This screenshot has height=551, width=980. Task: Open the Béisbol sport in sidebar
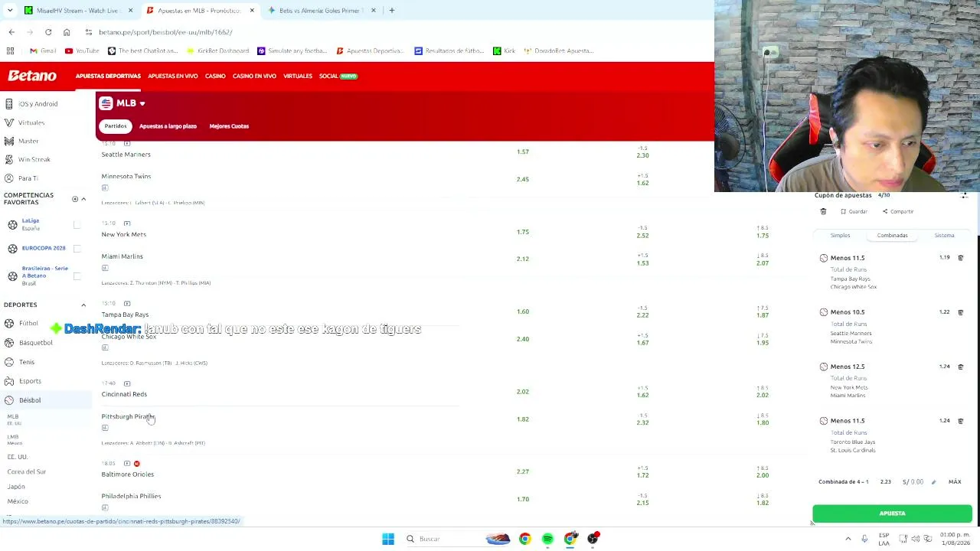(46, 400)
